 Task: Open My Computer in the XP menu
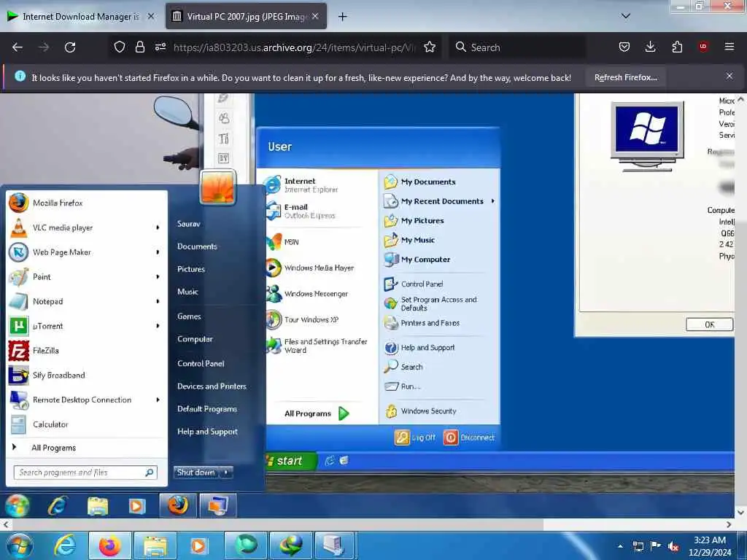425,260
